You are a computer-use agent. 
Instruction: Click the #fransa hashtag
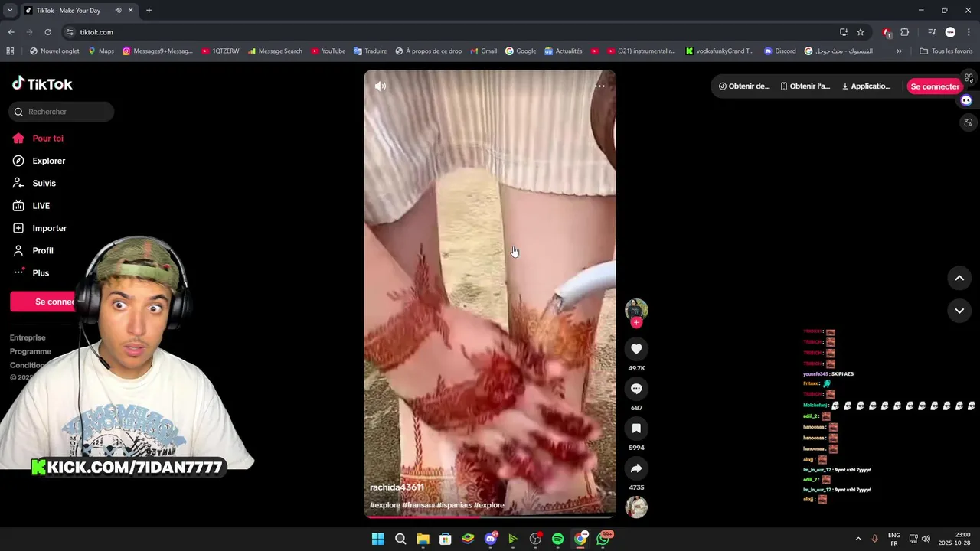point(418,505)
